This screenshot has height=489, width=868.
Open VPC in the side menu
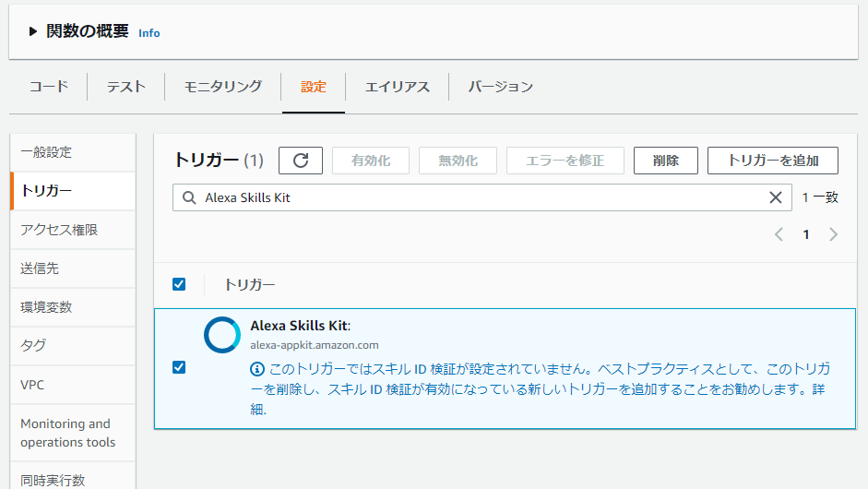coord(73,385)
